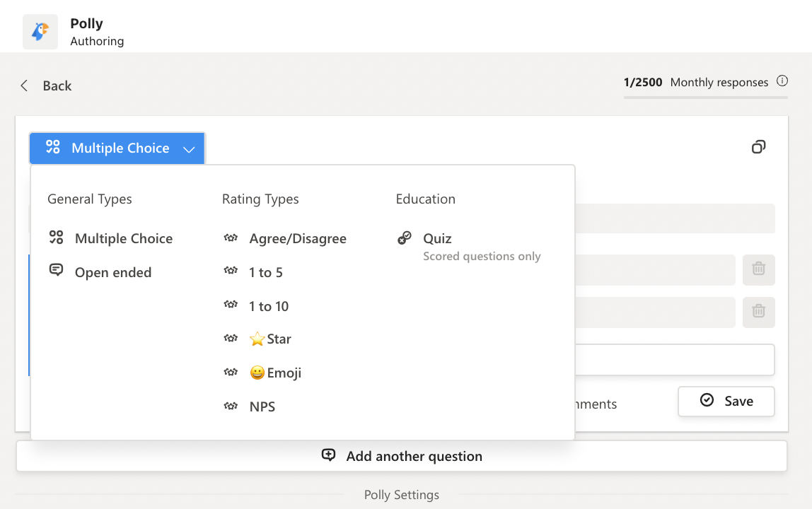Pick the Star rating type
Image resolution: width=812 pixels, height=509 pixels.
[271, 339]
